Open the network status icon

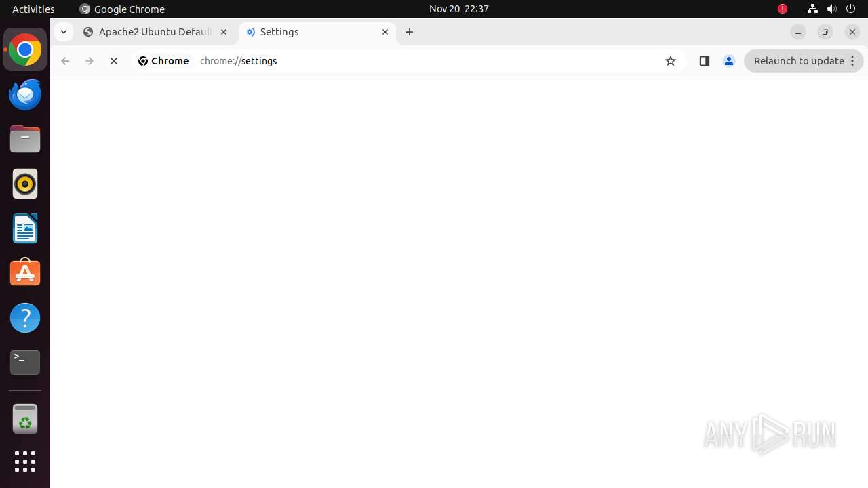point(812,9)
